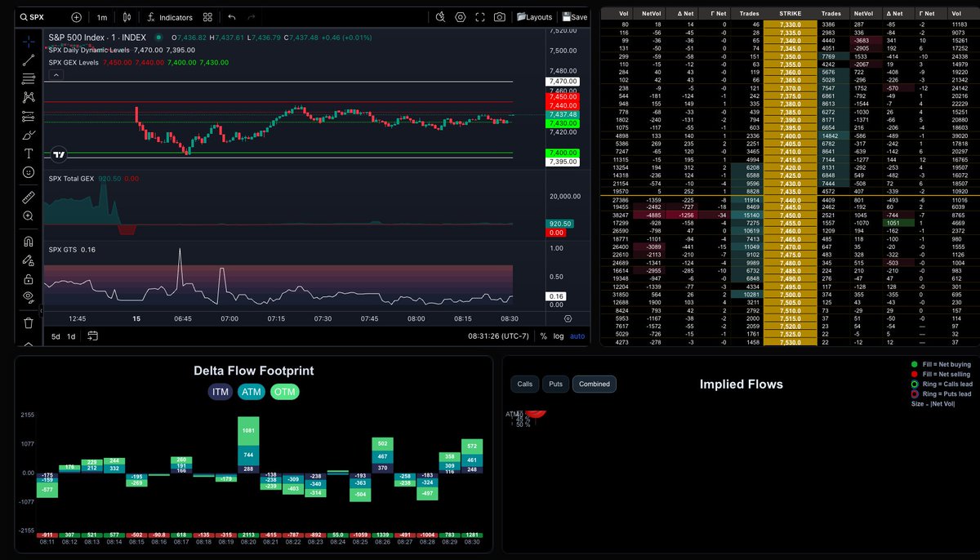
Task: Open the emoji icons tool
Action: (x=29, y=171)
